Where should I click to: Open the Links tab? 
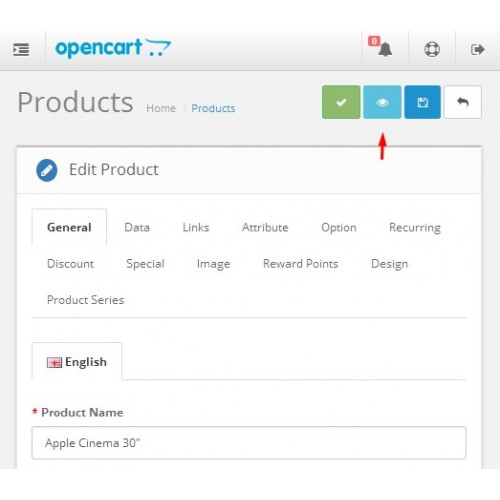coord(196,227)
